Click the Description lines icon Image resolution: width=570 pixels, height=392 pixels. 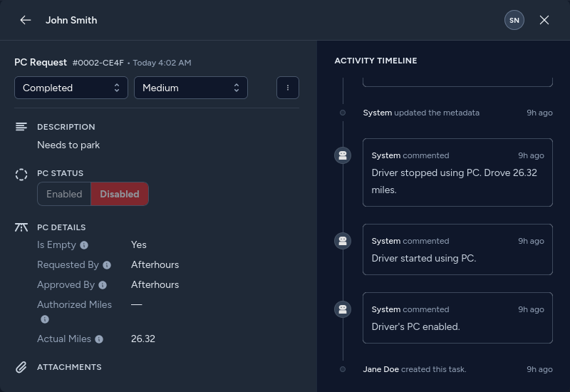tap(21, 127)
